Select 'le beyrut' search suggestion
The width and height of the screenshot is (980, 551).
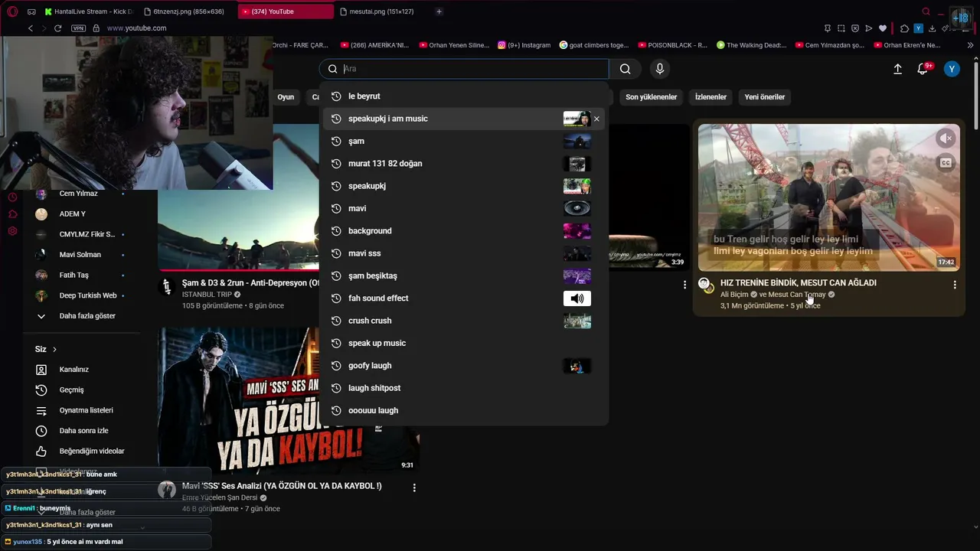pos(464,96)
